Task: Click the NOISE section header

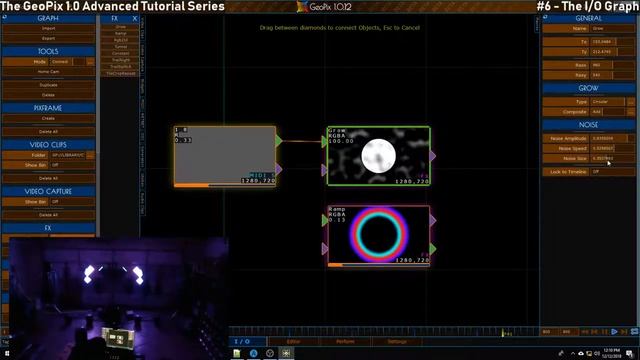Action: point(589,125)
